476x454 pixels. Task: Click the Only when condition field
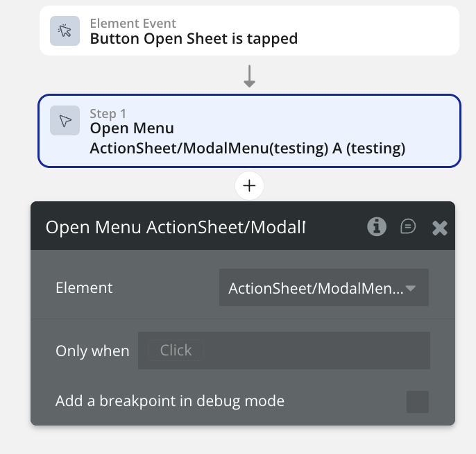click(284, 351)
